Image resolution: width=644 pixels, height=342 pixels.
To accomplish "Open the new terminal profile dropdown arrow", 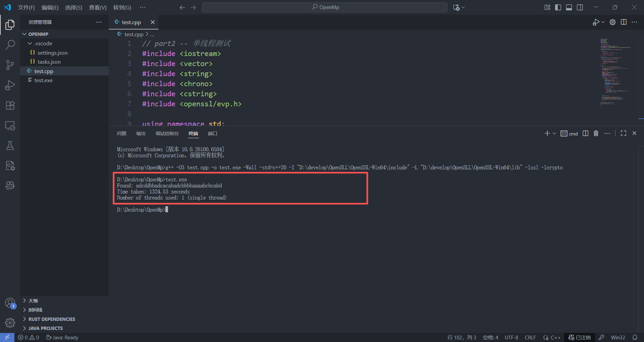I will click(x=554, y=133).
